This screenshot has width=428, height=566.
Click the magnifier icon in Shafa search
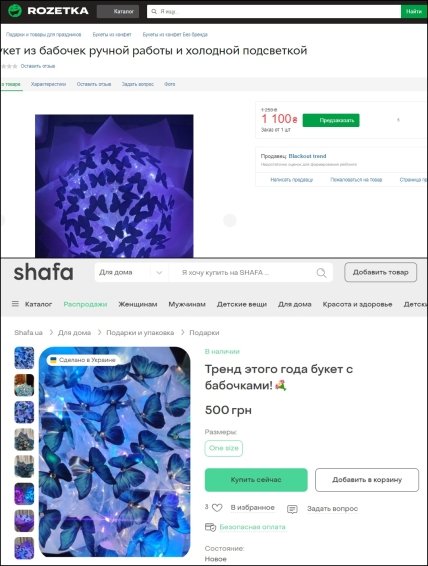[321, 273]
